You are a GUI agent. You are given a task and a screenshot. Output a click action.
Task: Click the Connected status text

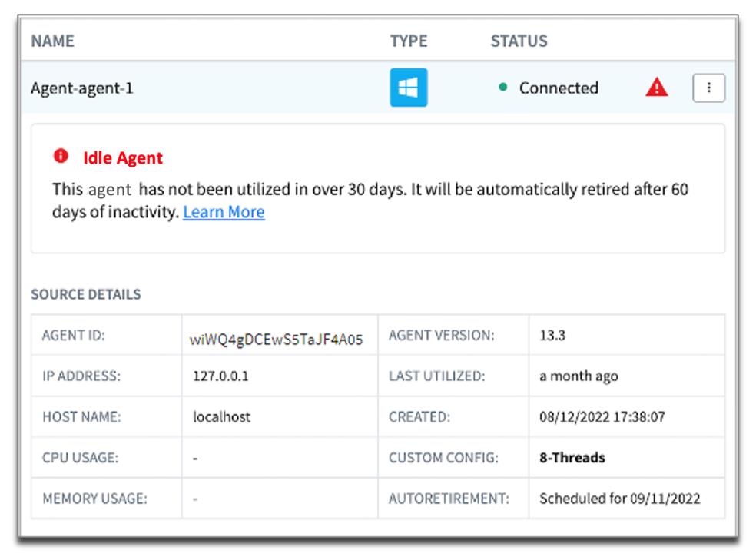coord(559,88)
